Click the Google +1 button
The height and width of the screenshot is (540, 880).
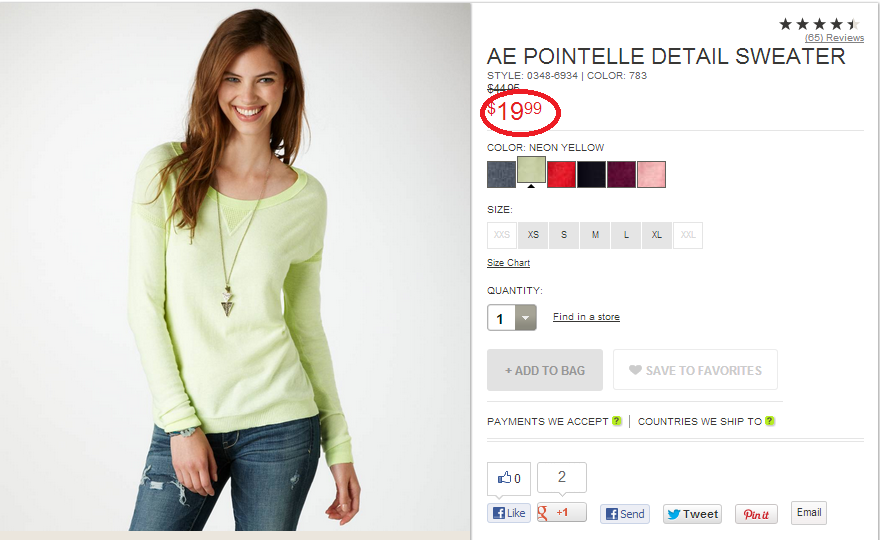coord(562,512)
